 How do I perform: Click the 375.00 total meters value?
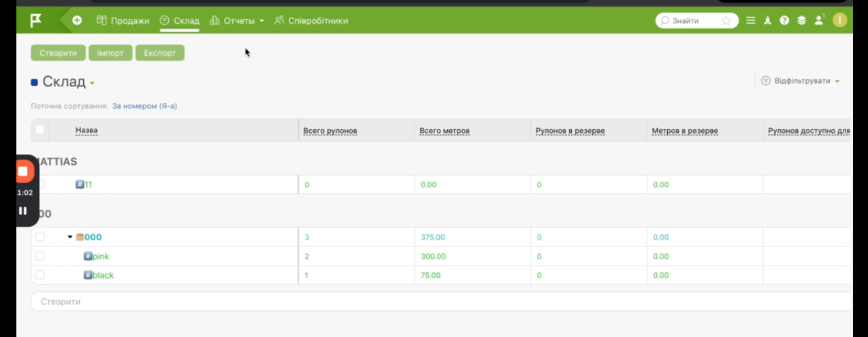[x=433, y=238]
